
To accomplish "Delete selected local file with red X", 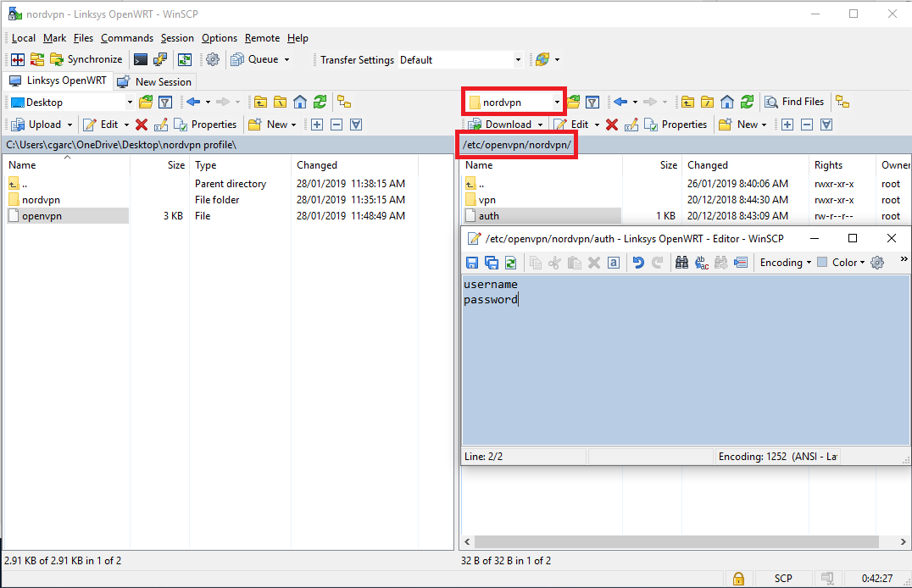I will point(142,125).
